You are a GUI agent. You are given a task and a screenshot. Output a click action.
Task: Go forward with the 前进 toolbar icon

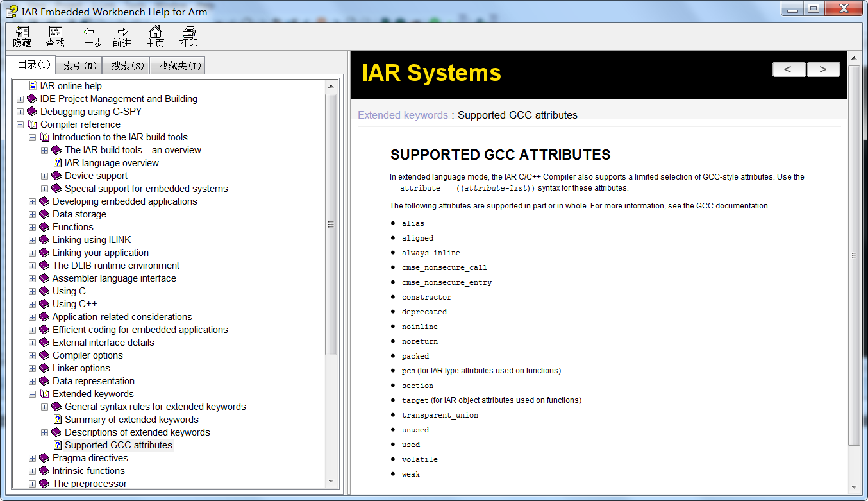pyautogui.click(x=122, y=37)
